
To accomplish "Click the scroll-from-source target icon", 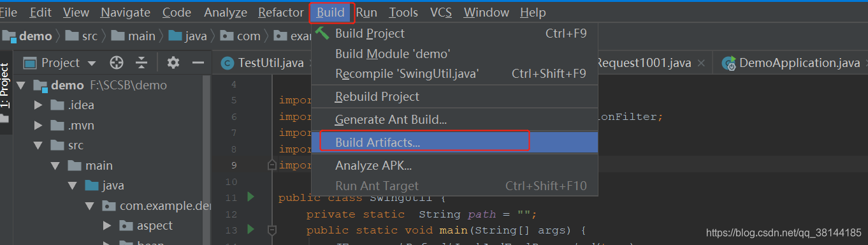I will coord(116,63).
